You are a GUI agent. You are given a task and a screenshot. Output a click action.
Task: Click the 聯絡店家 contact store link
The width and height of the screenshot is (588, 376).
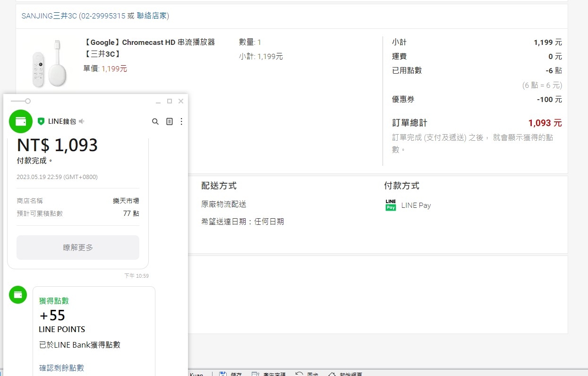152,16
